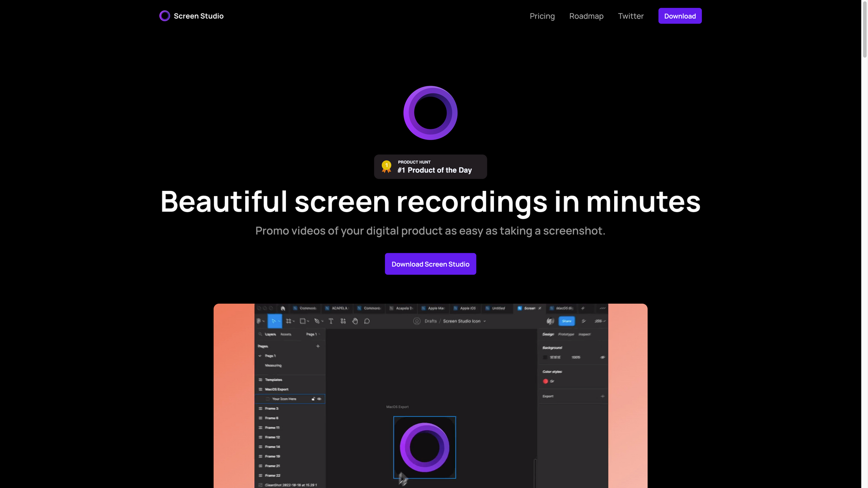Click the Comment tool bubble icon
The height and width of the screenshot is (488, 868).
(x=367, y=321)
